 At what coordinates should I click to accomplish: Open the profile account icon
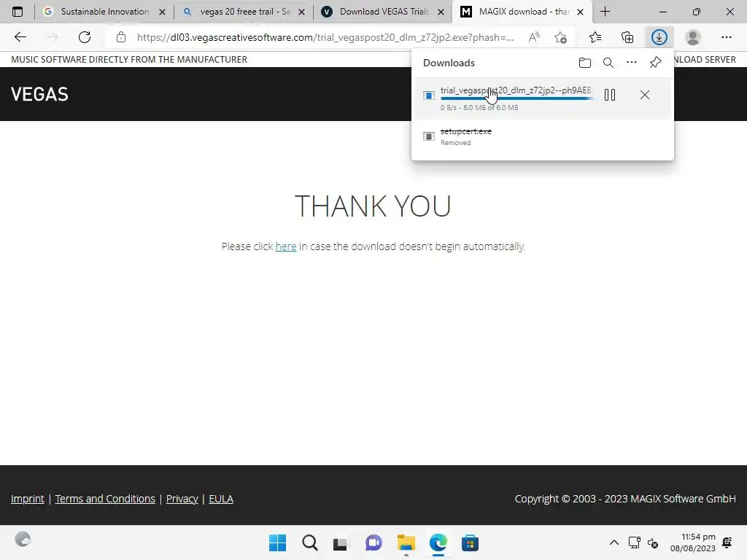click(x=693, y=37)
